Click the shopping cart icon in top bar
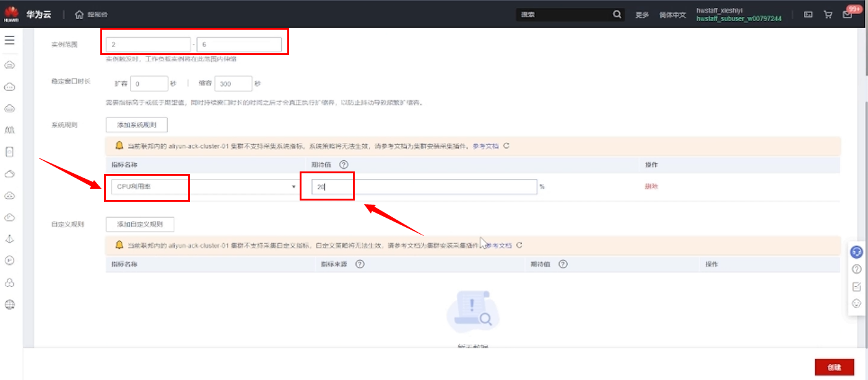The image size is (868, 380). point(828,14)
